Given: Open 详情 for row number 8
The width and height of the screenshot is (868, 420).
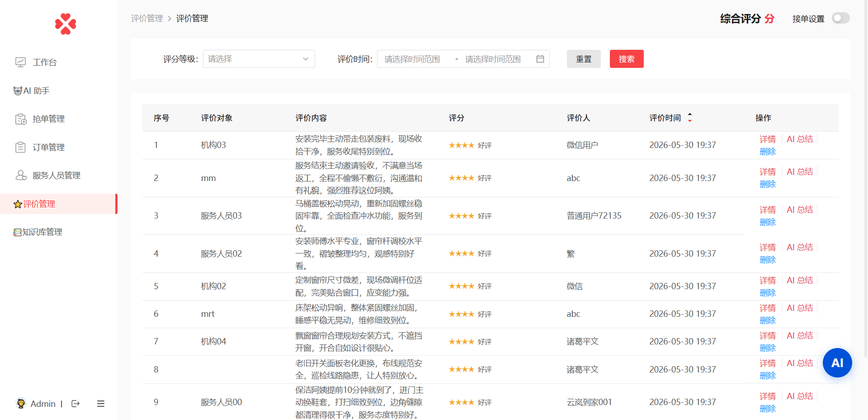Looking at the screenshot, I should (768, 363).
